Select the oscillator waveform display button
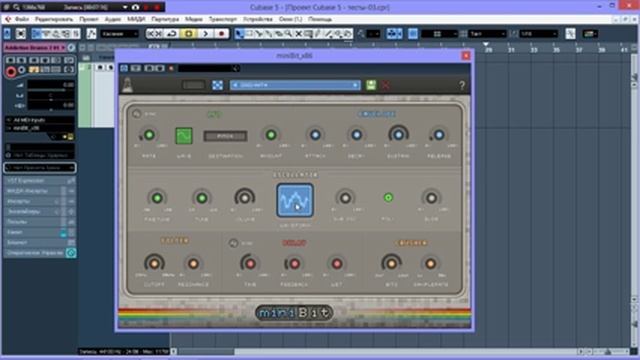 pos(295,200)
